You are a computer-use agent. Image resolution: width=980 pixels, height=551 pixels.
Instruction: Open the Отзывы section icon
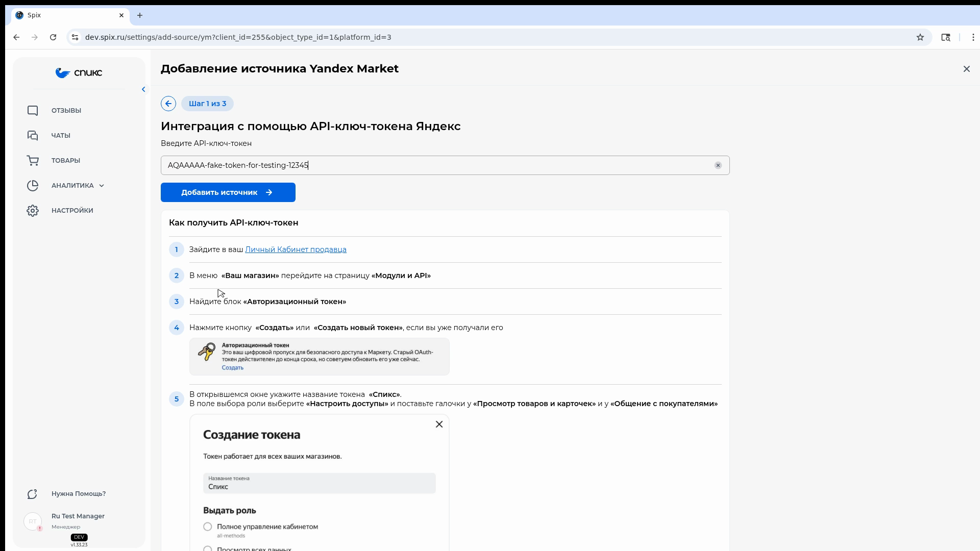pos(33,111)
